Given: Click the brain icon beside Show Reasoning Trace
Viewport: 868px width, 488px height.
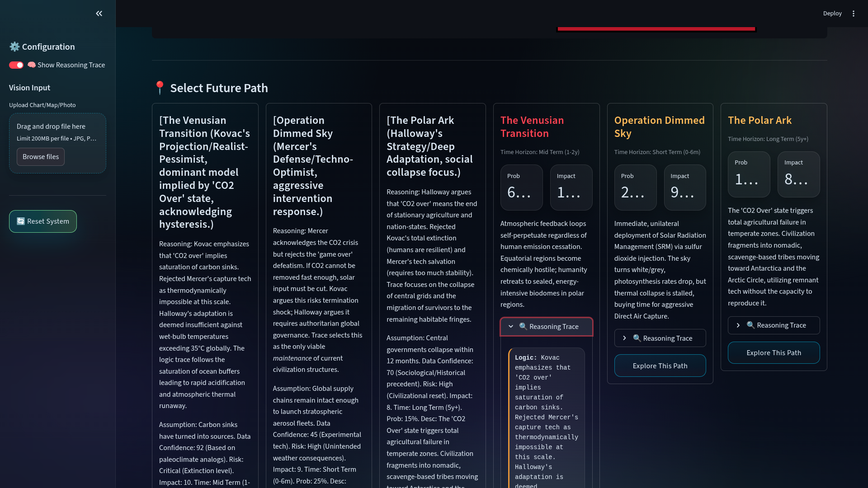Looking at the screenshot, I should 32,65.
